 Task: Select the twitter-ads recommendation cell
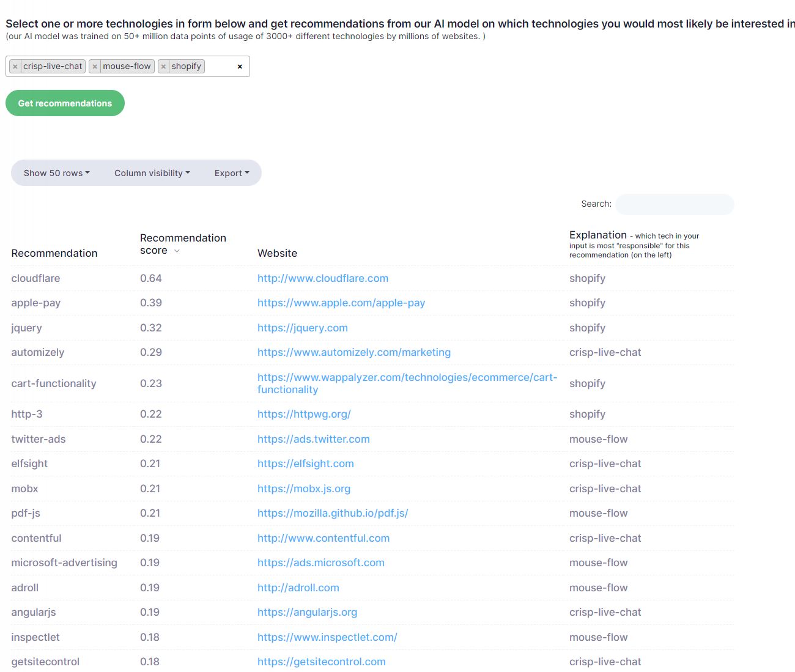(39, 439)
